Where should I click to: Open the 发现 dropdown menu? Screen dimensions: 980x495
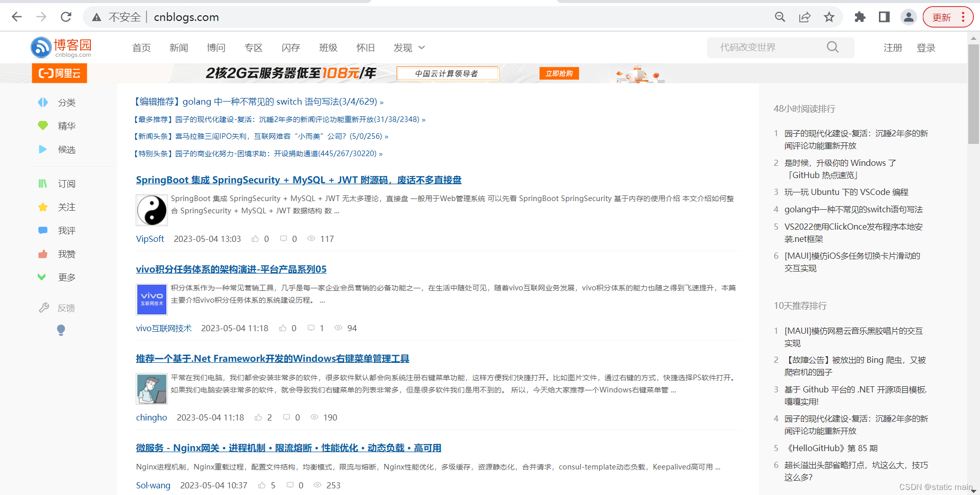[409, 47]
